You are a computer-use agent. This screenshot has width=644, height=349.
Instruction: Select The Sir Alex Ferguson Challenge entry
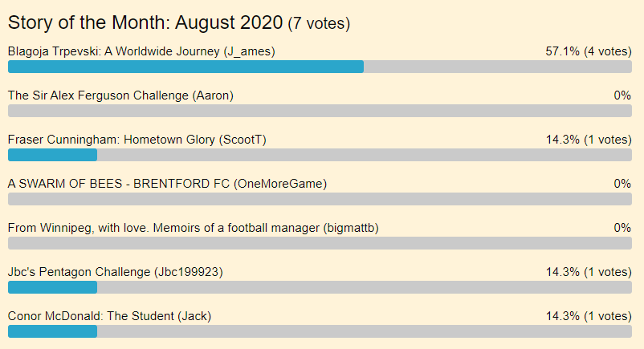point(120,95)
